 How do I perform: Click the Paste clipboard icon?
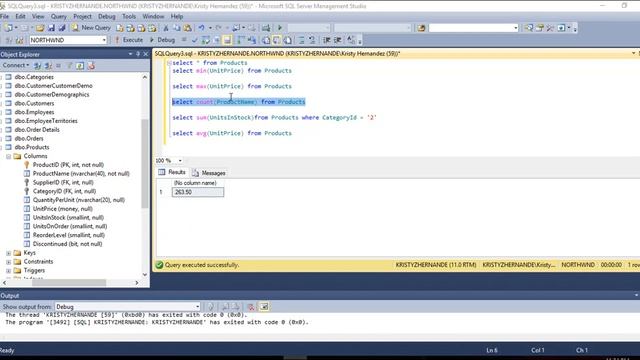[x=187, y=28]
